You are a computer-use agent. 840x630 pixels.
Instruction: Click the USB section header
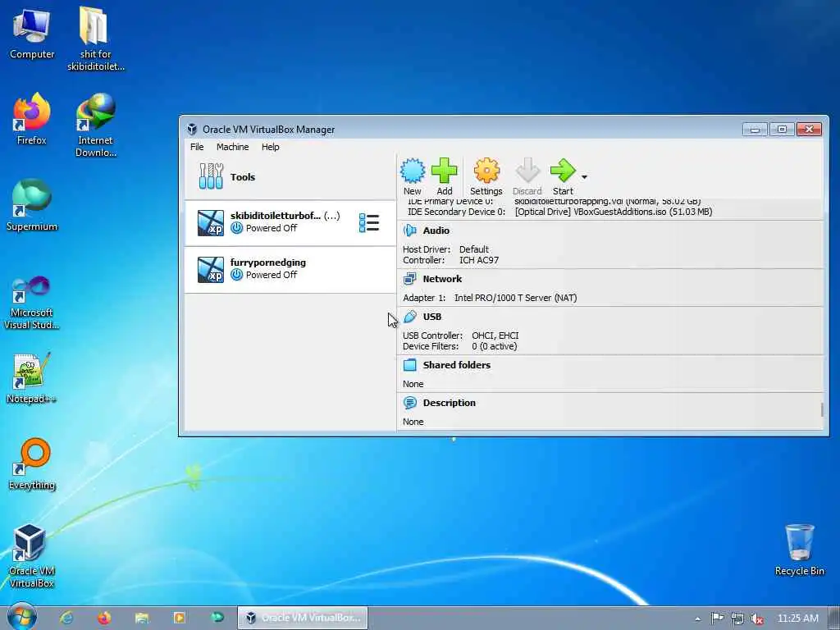pos(431,317)
